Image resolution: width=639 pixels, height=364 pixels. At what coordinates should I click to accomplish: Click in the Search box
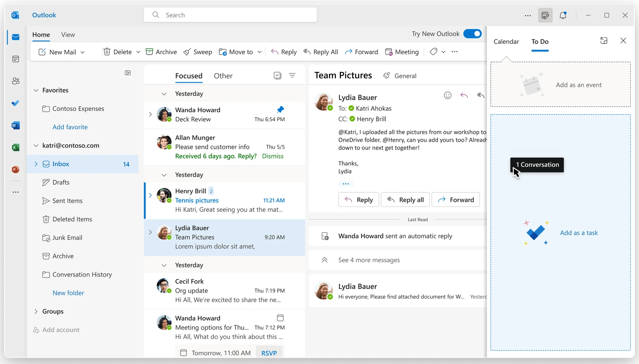click(x=230, y=15)
